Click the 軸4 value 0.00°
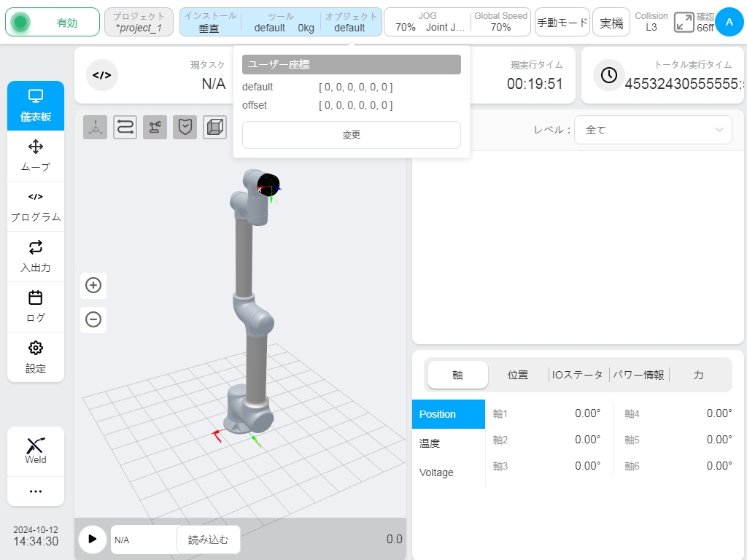This screenshot has width=747, height=560. (x=719, y=413)
